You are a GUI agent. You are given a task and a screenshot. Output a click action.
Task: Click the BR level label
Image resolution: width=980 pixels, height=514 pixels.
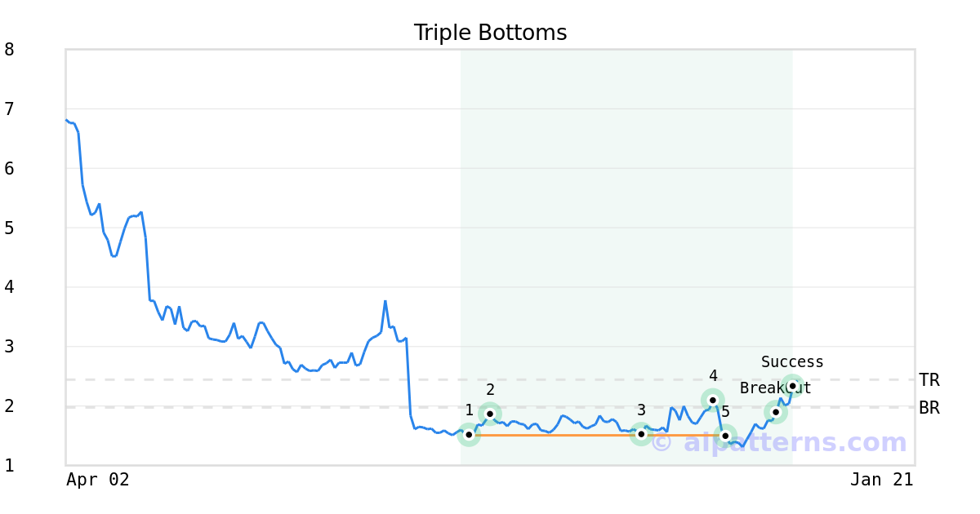929,408
